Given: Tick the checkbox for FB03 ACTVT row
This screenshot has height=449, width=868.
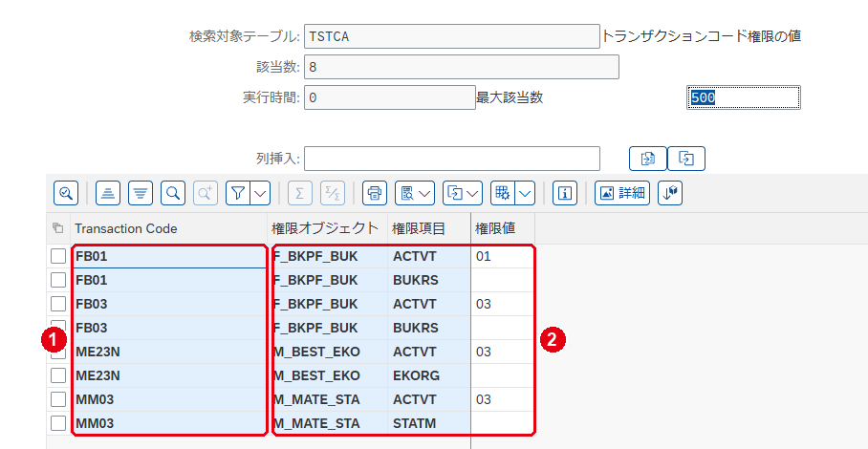Looking at the screenshot, I should 58,304.
